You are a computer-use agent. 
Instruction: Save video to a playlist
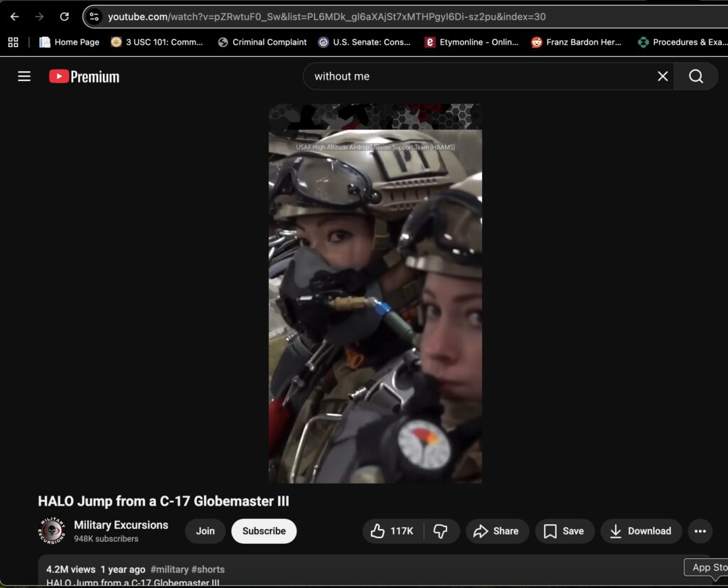click(x=564, y=531)
